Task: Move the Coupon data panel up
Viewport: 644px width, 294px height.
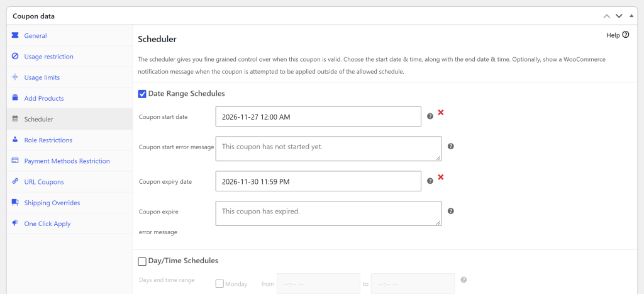Action: (x=607, y=16)
